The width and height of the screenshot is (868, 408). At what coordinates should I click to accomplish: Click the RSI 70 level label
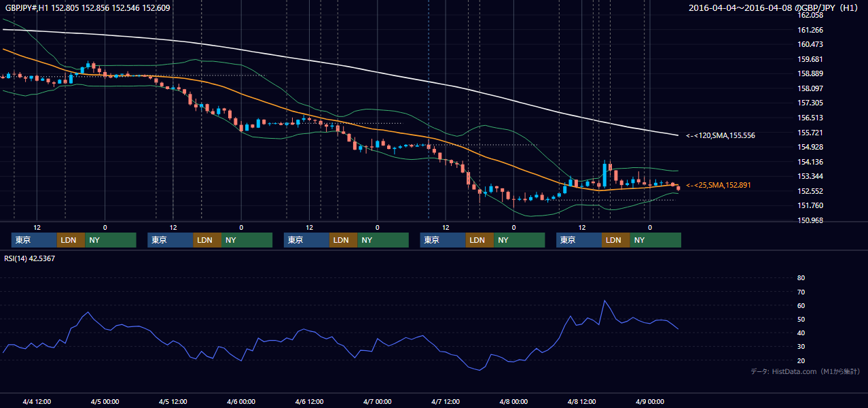tap(801, 292)
